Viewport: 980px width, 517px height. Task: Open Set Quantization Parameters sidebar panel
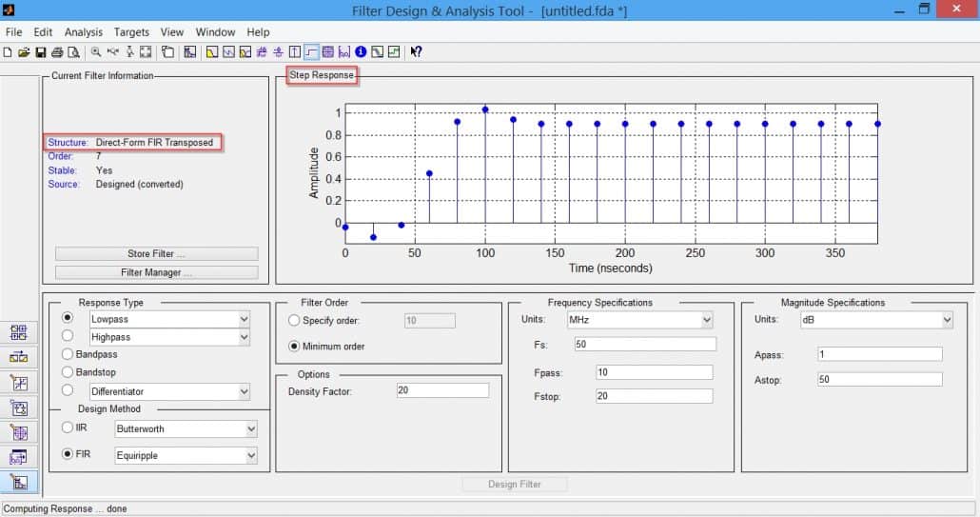tap(19, 383)
